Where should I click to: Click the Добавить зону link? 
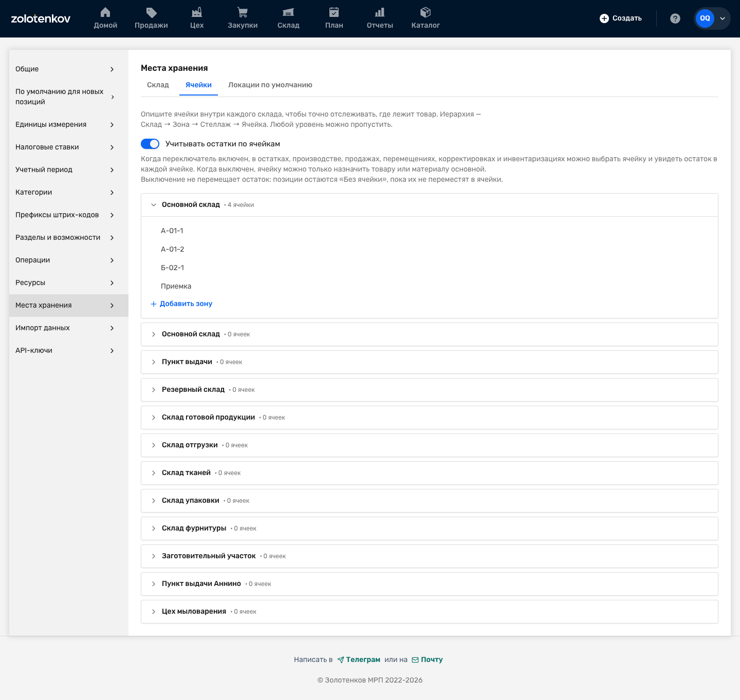click(x=181, y=304)
